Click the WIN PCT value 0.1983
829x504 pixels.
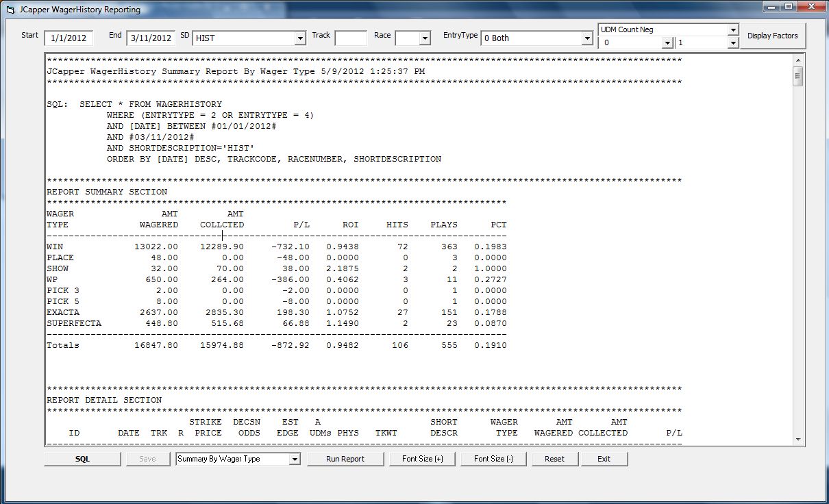[491, 247]
